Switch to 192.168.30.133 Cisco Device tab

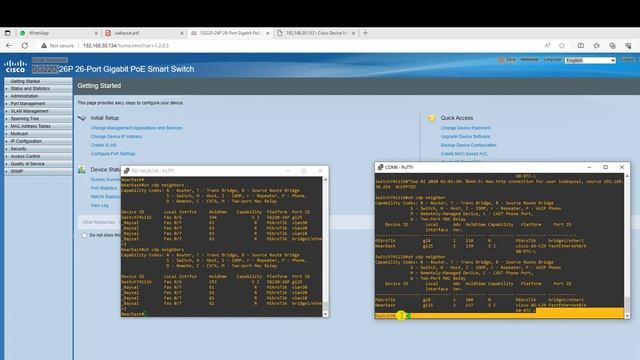coord(316,33)
